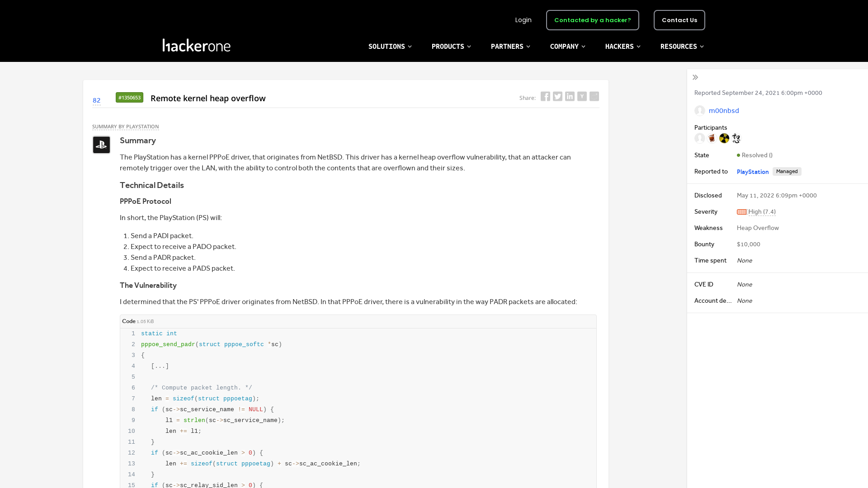Viewport: 868px width, 488px height.
Task: Click the Heap Overflow weakness value
Action: click(758, 228)
